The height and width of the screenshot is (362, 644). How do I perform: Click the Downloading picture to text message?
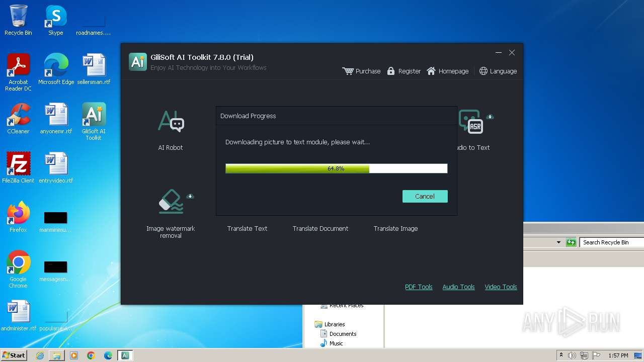click(297, 142)
